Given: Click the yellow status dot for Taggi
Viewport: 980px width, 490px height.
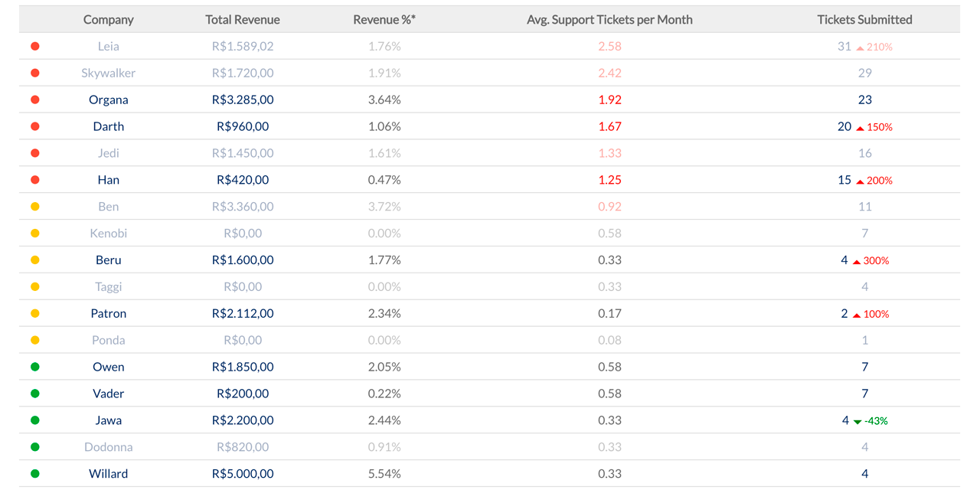Looking at the screenshot, I should click(x=34, y=286).
